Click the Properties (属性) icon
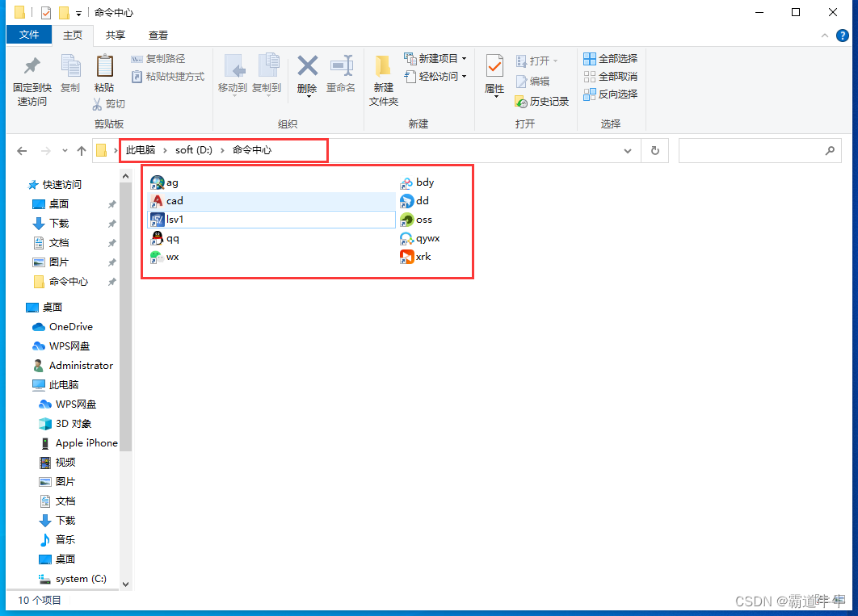The image size is (858, 616). point(494,66)
